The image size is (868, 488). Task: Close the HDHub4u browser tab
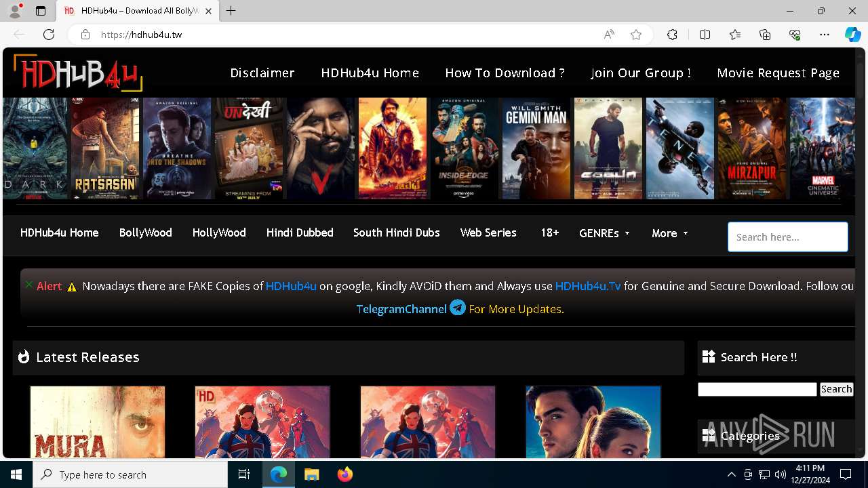(208, 11)
